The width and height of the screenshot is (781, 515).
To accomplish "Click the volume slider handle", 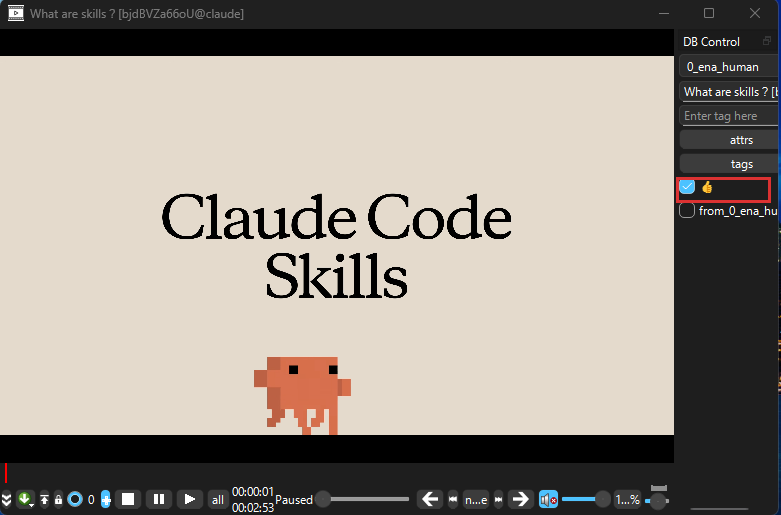I will tap(602, 499).
